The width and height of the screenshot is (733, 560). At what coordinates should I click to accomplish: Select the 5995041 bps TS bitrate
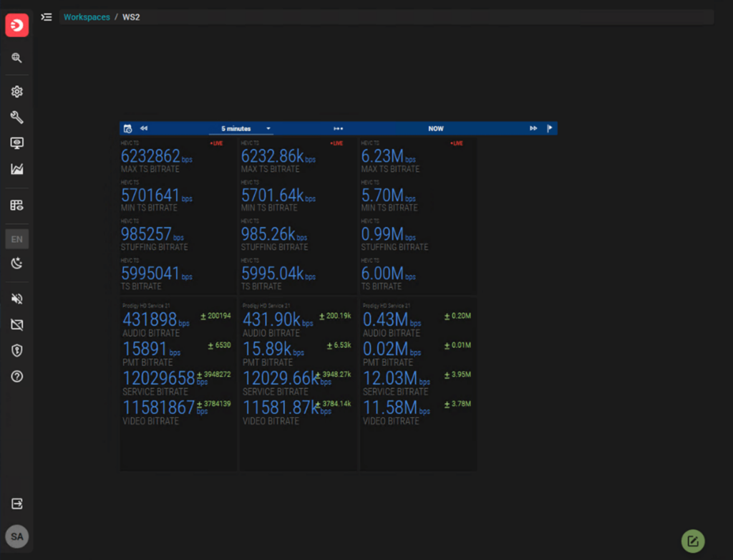(x=156, y=274)
